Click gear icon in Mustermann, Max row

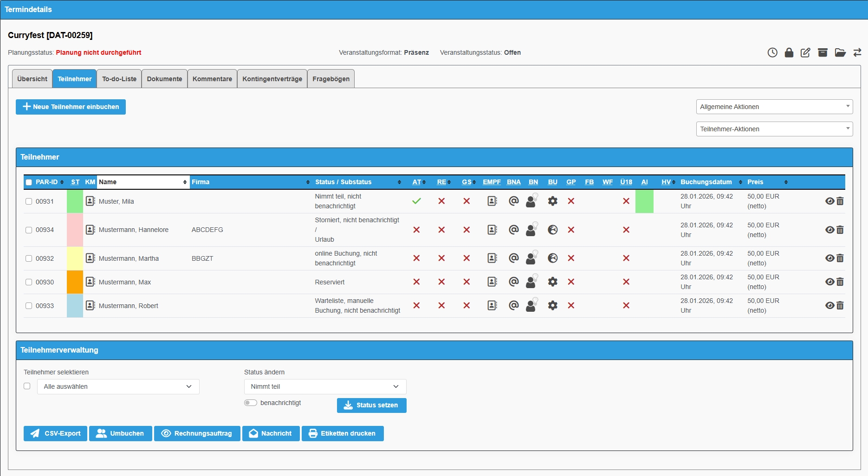coord(552,282)
